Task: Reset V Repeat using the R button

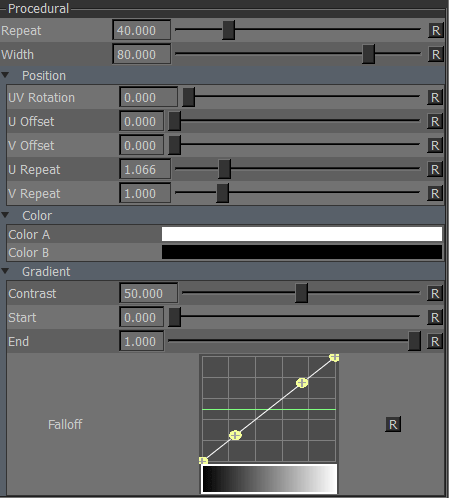Action: tap(435, 194)
